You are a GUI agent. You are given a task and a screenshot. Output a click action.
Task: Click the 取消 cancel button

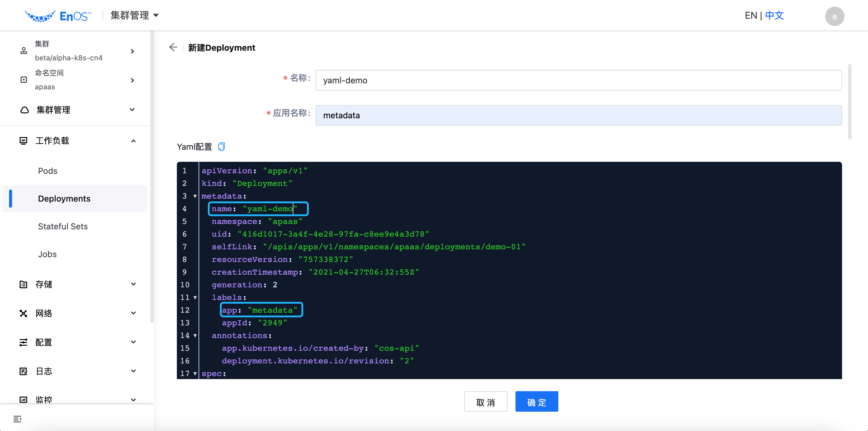coord(486,401)
